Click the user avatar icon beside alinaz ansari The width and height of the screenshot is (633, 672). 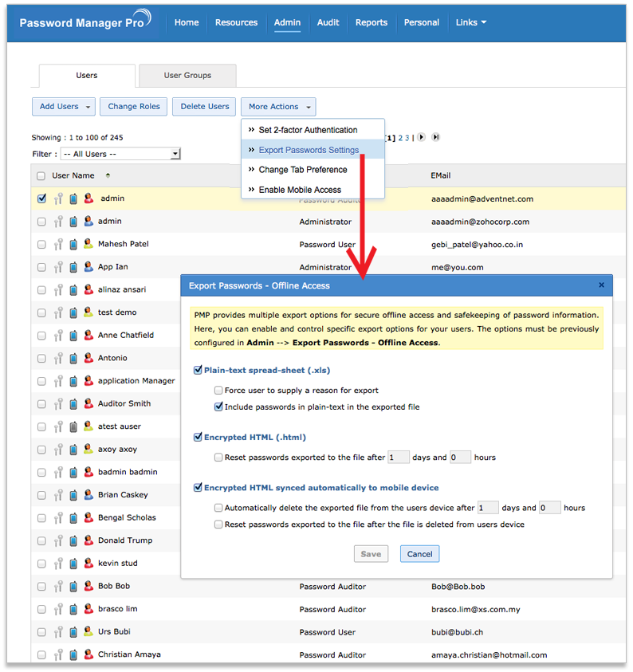click(x=88, y=289)
